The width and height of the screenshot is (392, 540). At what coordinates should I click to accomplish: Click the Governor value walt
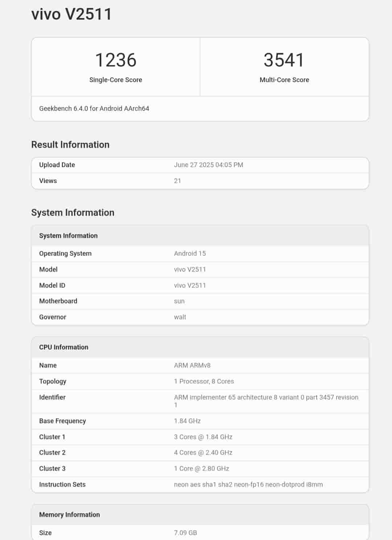[x=180, y=317]
